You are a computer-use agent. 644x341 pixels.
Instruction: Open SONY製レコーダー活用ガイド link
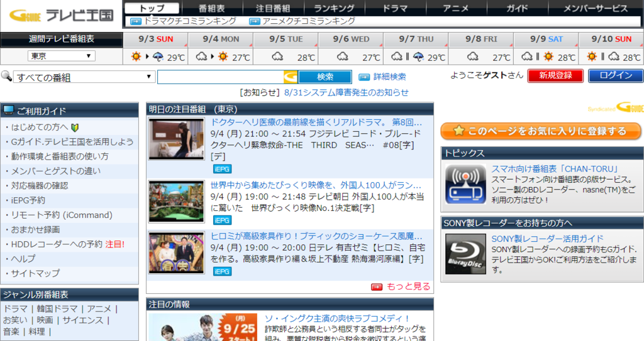click(x=548, y=239)
